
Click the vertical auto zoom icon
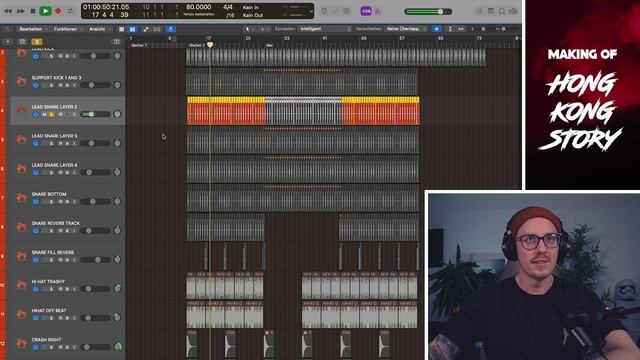click(450, 29)
